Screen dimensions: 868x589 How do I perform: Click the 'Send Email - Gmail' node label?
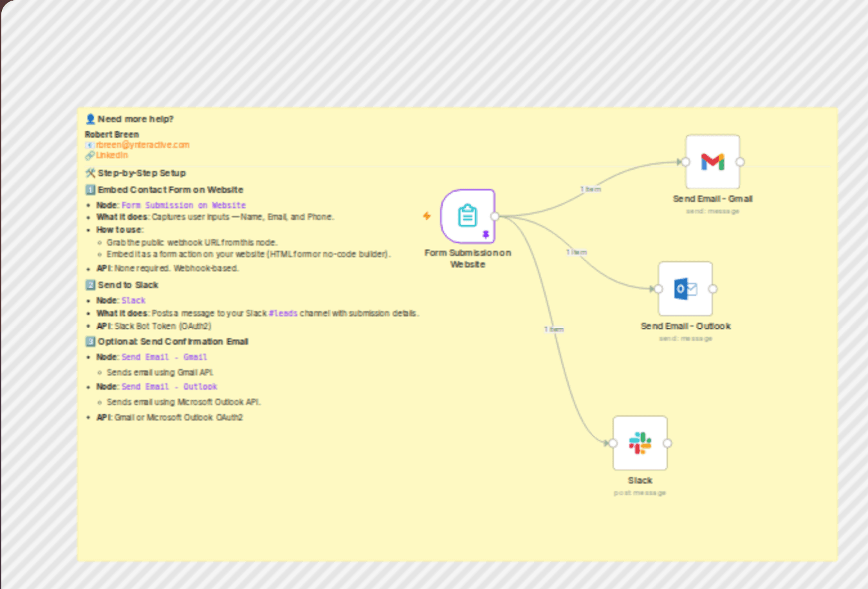coord(712,199)
